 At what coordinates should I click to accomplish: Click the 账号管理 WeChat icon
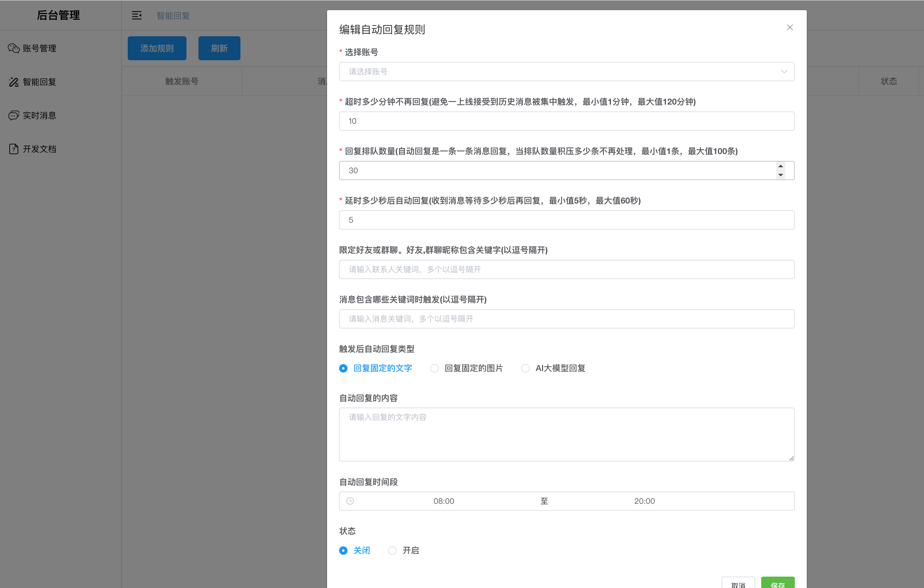(x=14, y=48)
